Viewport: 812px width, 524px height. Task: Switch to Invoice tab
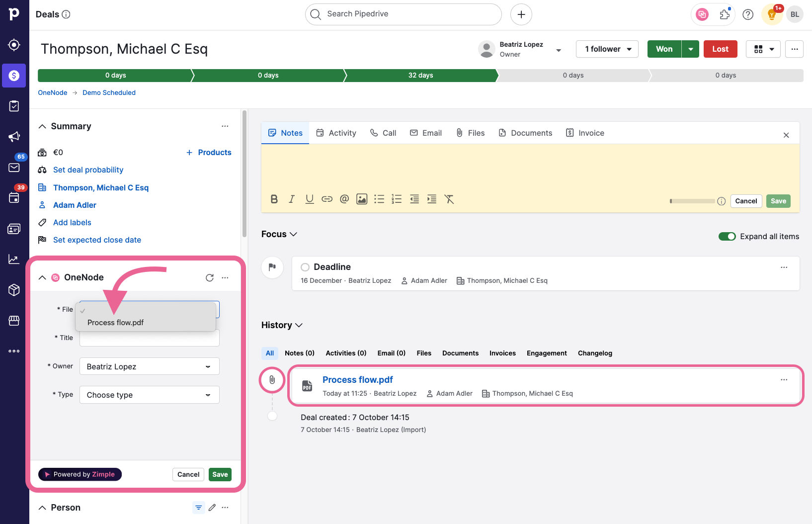pos(585,133)
